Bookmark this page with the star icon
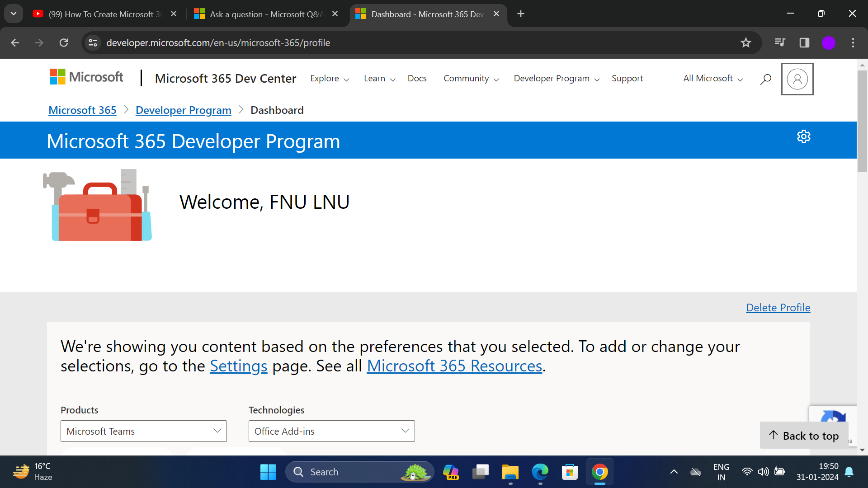 click(x=746, y=42)
